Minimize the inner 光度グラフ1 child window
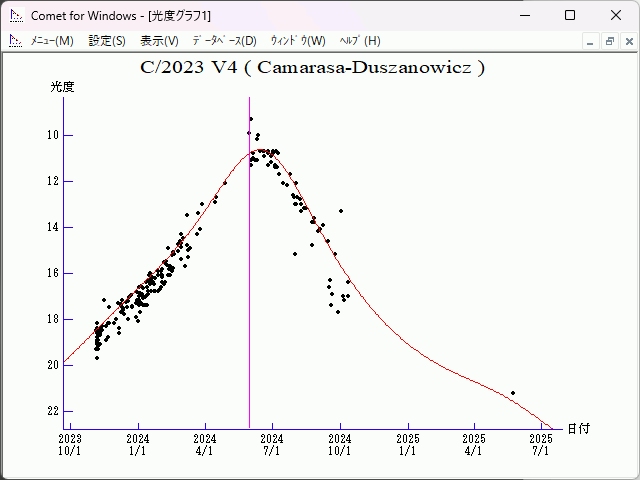The width and height of the screenshot is (640, 480). [x=591, y=41]
